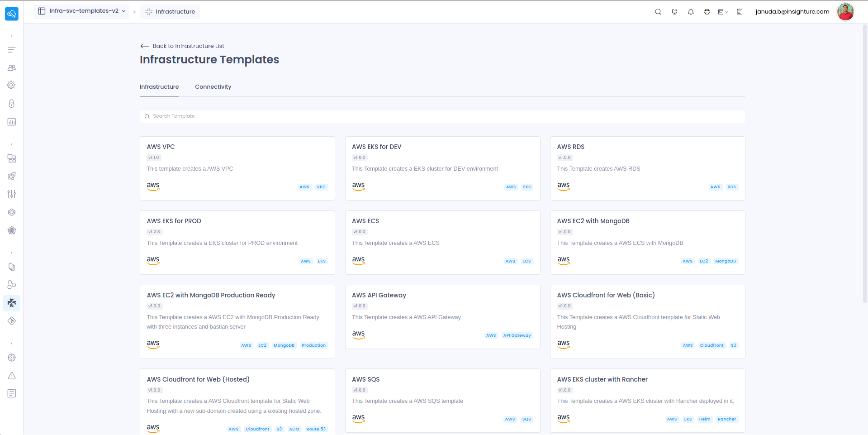
Task: Expand the terminal console dropdown in the top bar
Action: pyautogui.click(x=723, y=12)
